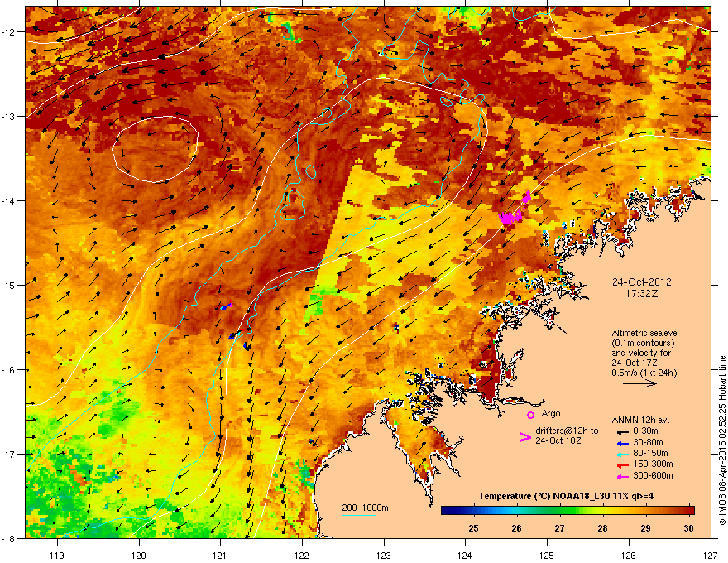Click the '30-80m' depth label

click(x=648, y=442)
